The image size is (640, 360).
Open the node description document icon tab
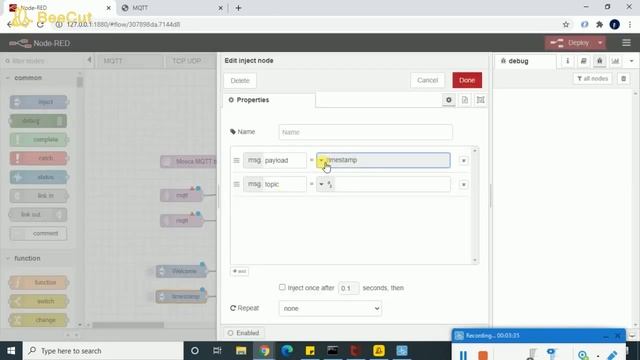[x=465, y=100]
